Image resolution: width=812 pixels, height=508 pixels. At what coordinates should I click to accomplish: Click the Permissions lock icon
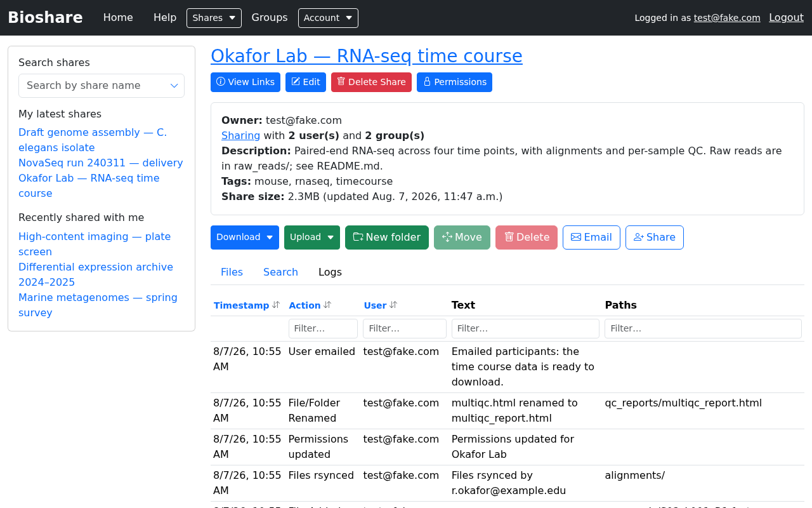(427, 82)
